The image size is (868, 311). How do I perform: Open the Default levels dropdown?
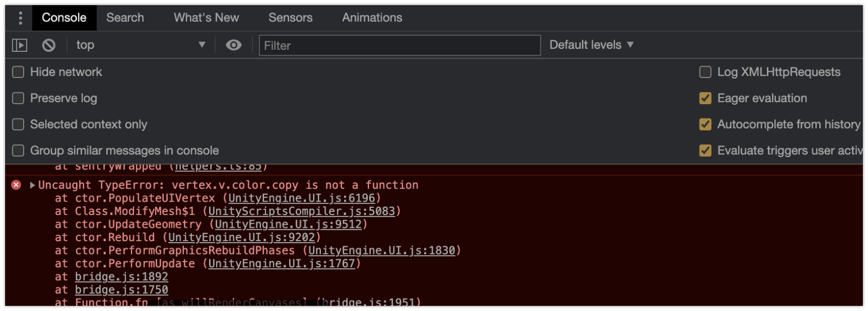coord(591,45)
